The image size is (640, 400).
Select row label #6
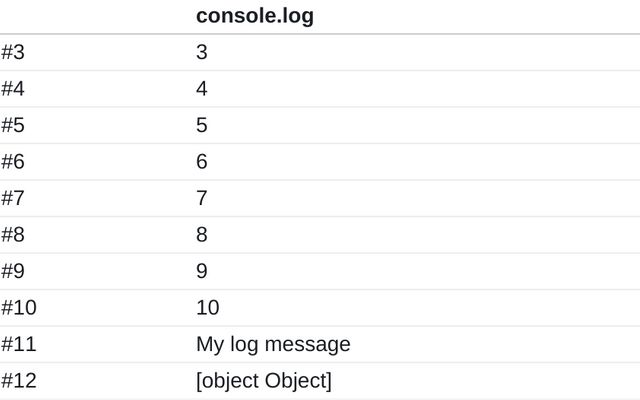coord(13,162)
